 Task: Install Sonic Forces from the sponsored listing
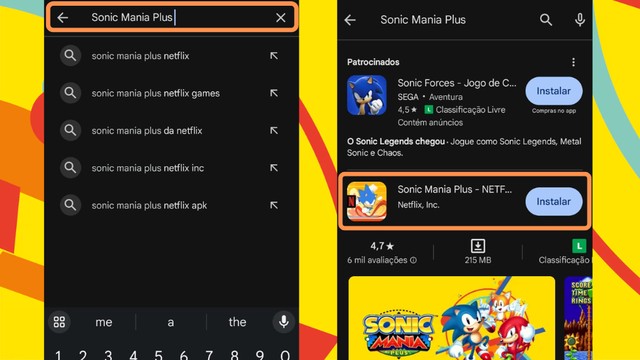(553, 91)
